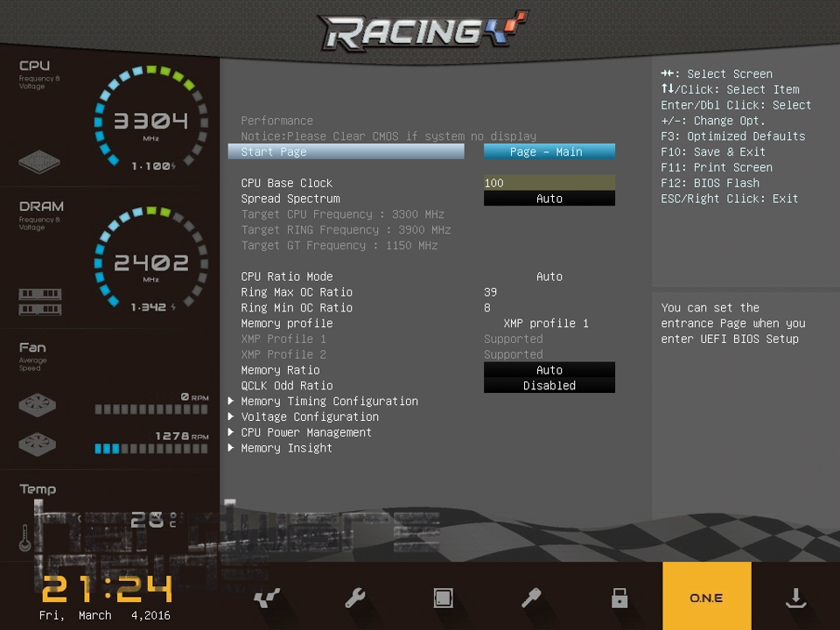Select the Memory Ratio label
Image resolution: width=840 pixels, height=630 pixels.
(x=280, y=369)
